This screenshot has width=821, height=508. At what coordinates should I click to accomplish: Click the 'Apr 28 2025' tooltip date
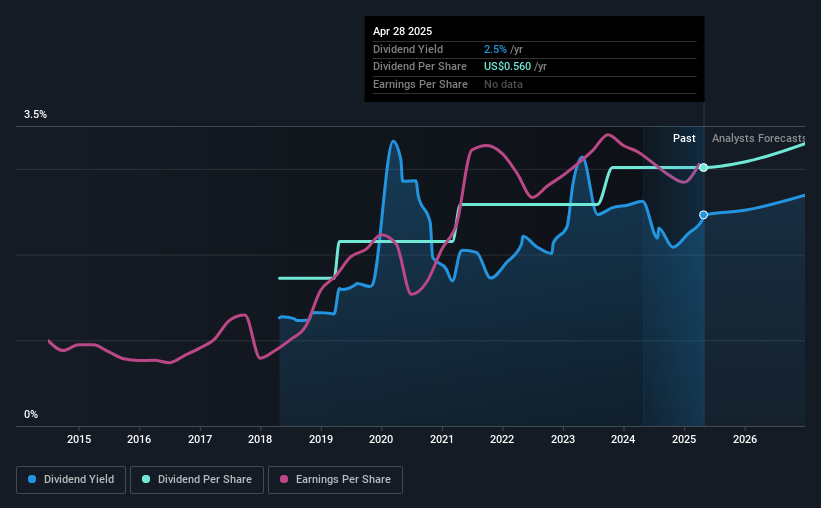402,31
